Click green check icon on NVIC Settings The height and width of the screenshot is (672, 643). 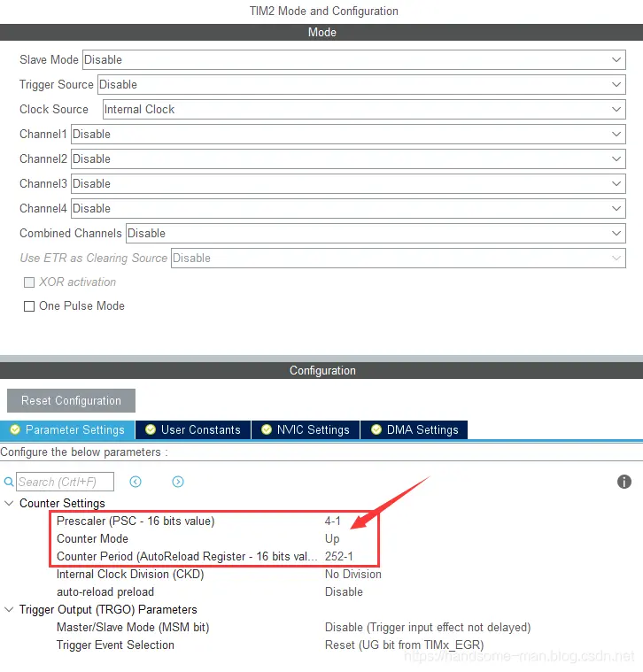pos(267,429)
